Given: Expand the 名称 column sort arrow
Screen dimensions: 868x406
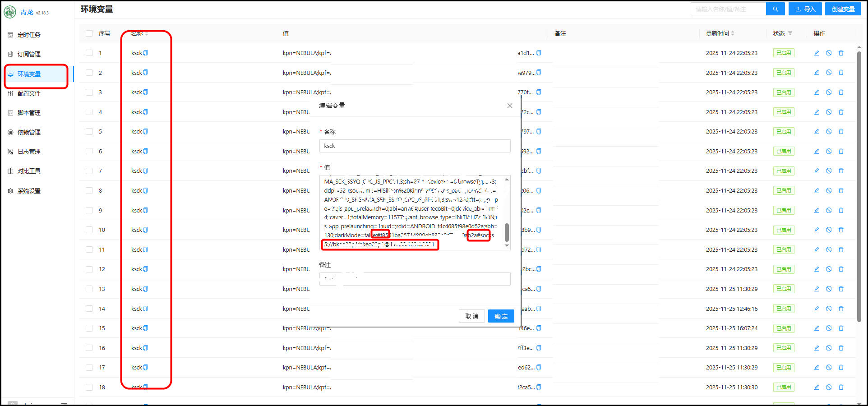Looking at the screenshot, I should (147, 34).
